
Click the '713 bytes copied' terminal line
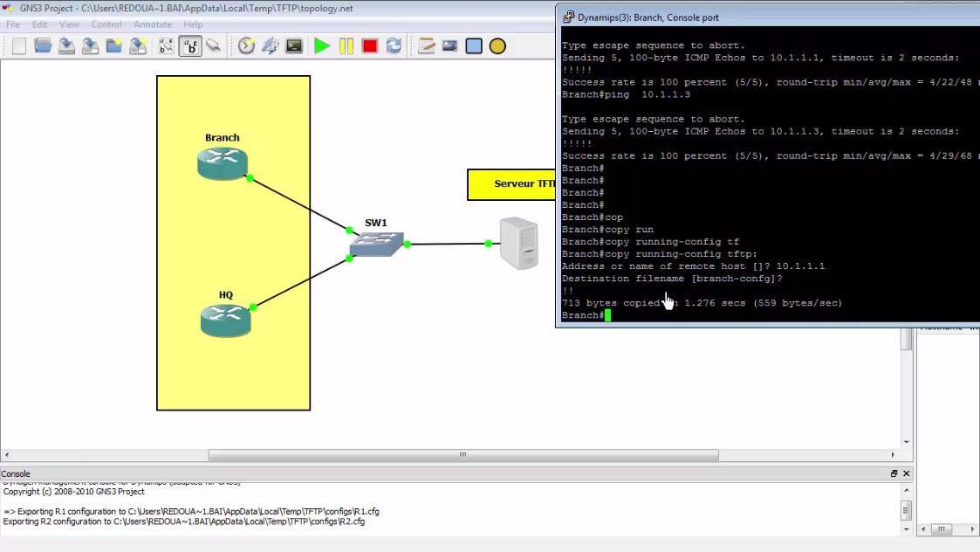click(702, 303)
